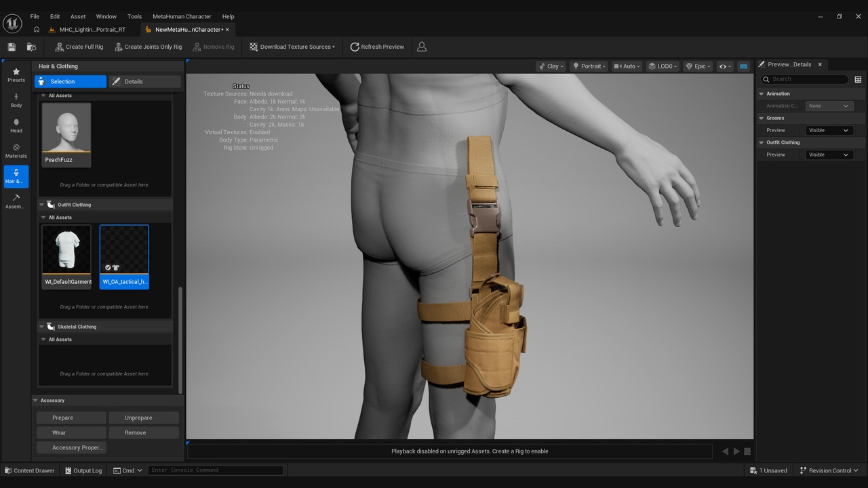Click the Unreal Engine logo icon

coord(12,23)
